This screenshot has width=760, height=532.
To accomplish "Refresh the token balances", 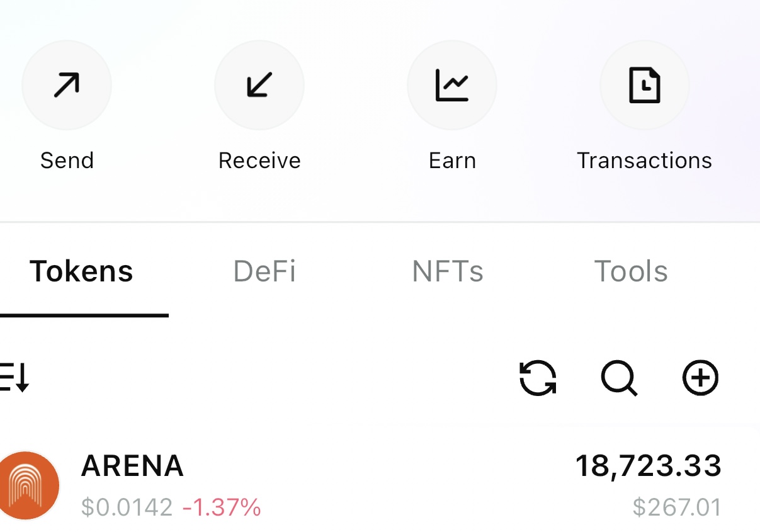I will pyautogui.click(x=538, y=378).
